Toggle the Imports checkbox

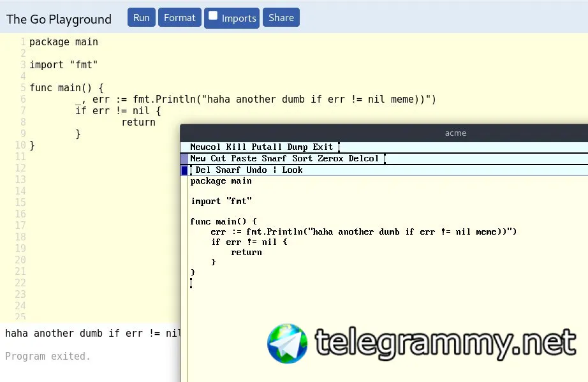213,16
